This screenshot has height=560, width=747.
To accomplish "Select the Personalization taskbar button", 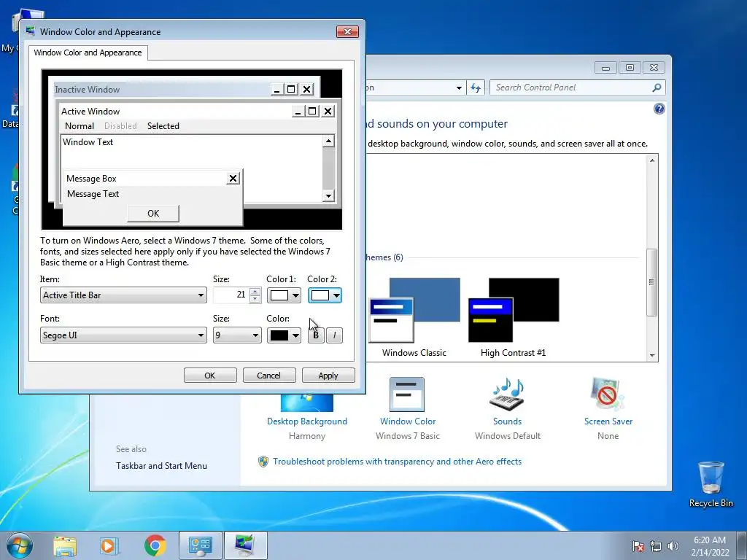I will [x=245, y=545].
